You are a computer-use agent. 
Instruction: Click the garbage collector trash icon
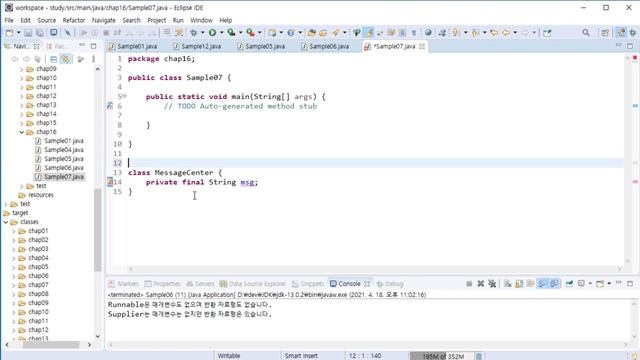coord(479,356)
